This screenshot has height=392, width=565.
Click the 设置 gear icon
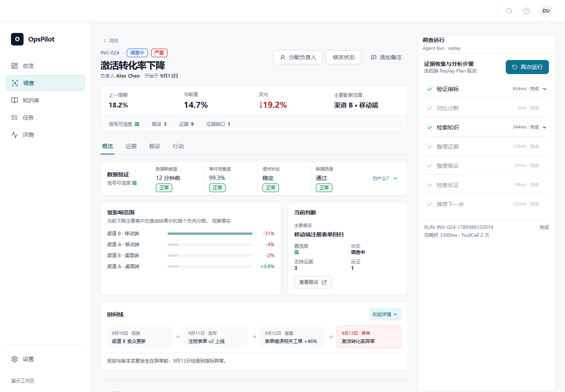coord(15,359)
